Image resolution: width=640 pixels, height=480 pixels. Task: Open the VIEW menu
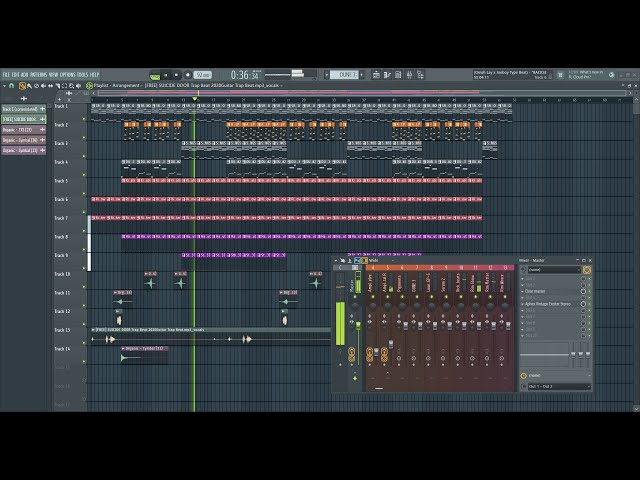[53, 75]
